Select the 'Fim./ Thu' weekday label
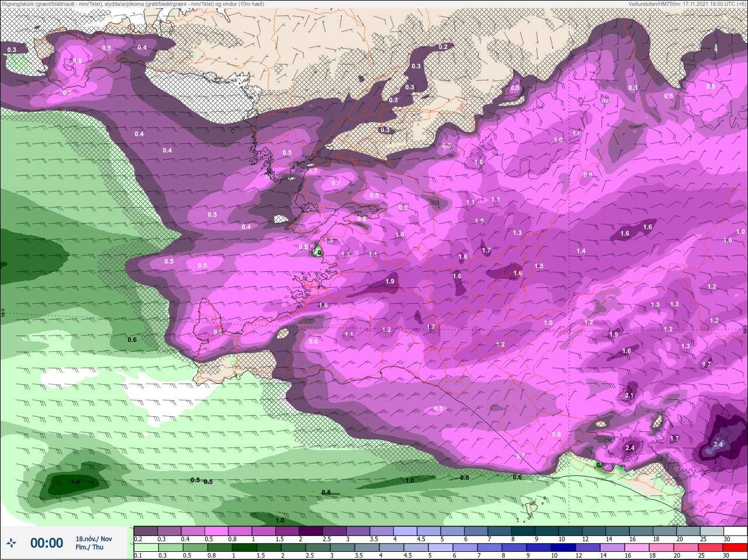 (89, 547)
